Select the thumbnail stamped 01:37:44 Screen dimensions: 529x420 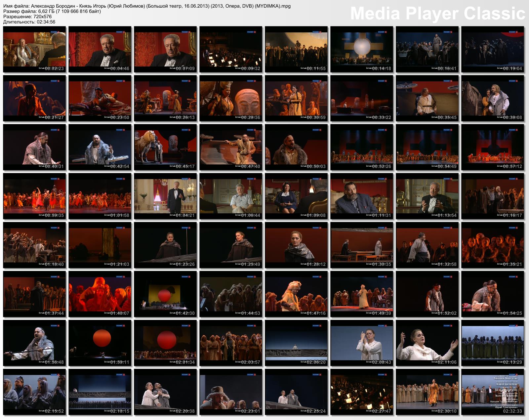34,294
